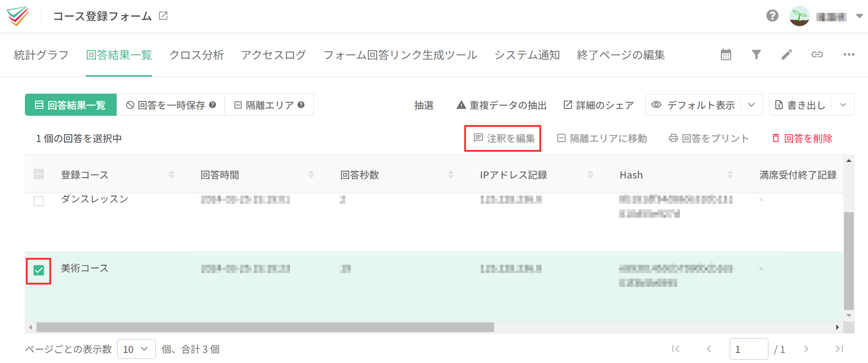868x363 pixels.
Task: Click the pencil edit icon
Action: click(787, 54)
